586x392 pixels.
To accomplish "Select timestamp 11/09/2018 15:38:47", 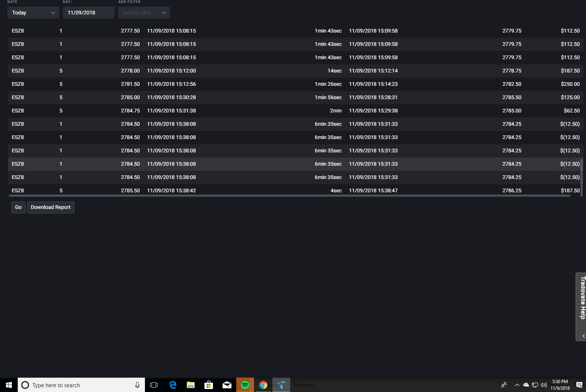I will coord(373,190).
